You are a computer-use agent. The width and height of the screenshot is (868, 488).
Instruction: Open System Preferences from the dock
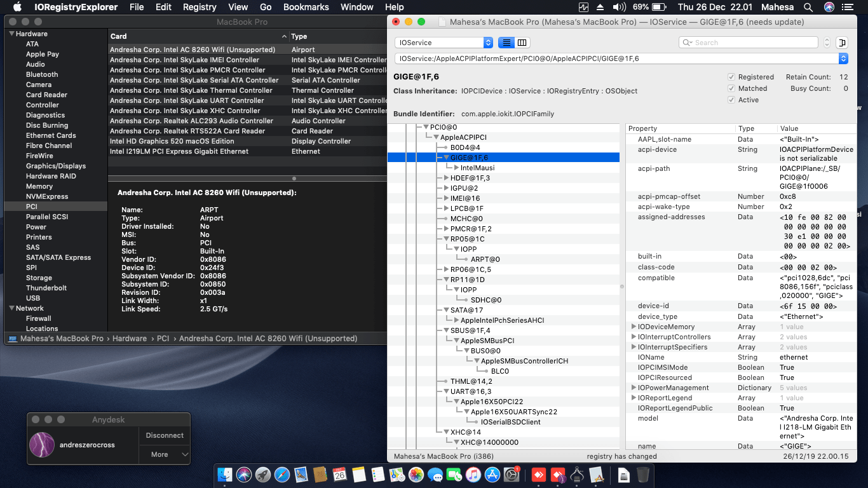tap(512, 474)
